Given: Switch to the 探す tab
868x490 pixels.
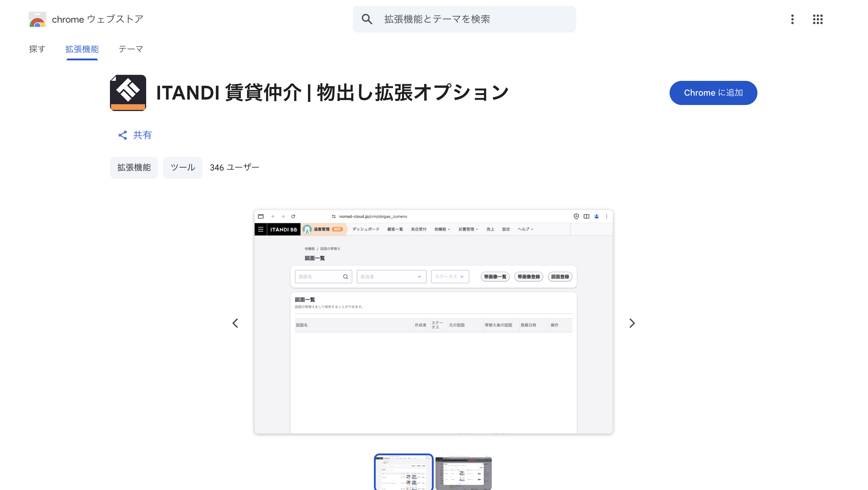Looking at the screenshot, I should (x=37, y=49).
